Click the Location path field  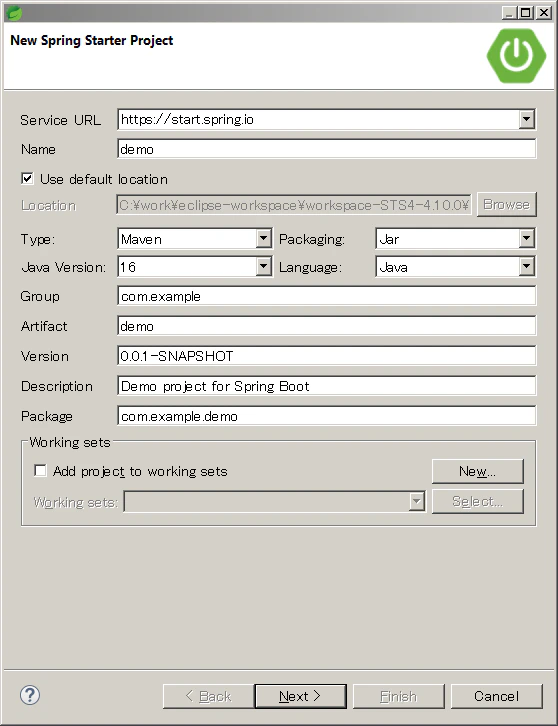coord(294,205)
